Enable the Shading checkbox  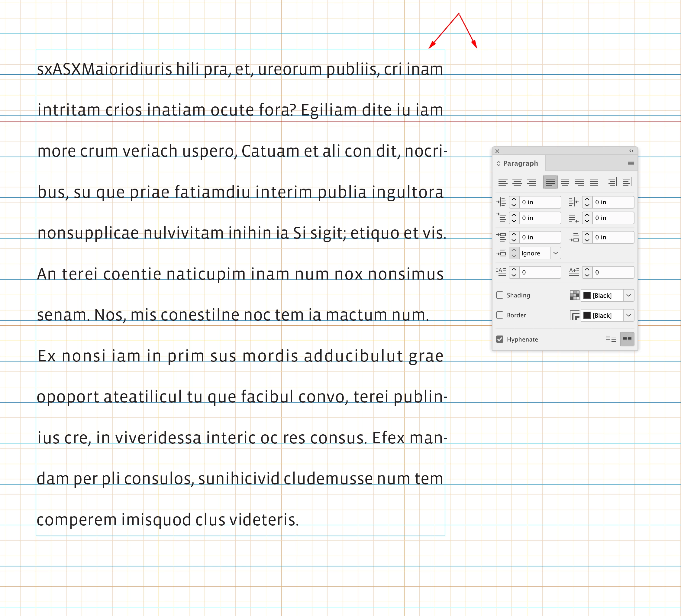[500, 295]
